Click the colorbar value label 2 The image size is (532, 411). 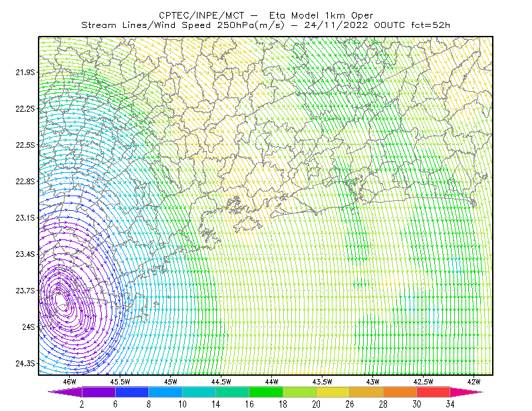coord(82,404)
